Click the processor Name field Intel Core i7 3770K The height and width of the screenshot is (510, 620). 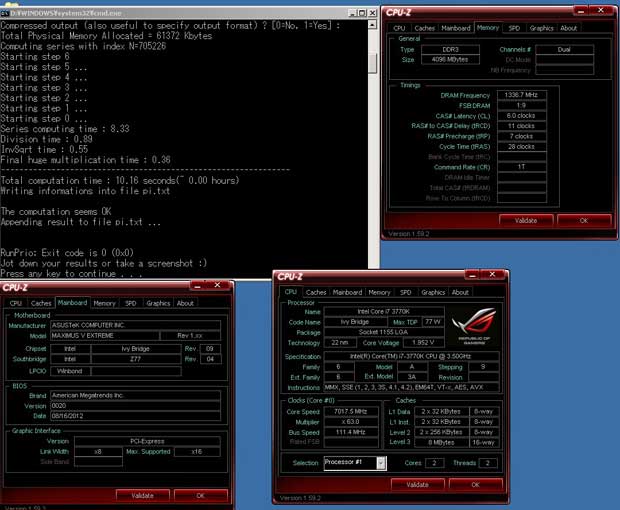[384, 312]
